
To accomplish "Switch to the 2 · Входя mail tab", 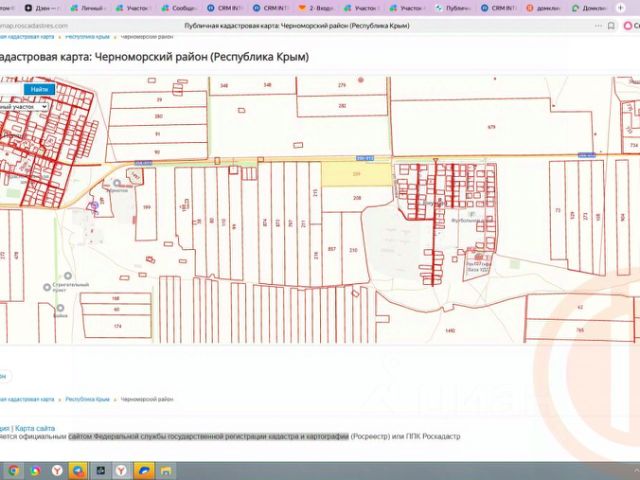I will 316,8.
